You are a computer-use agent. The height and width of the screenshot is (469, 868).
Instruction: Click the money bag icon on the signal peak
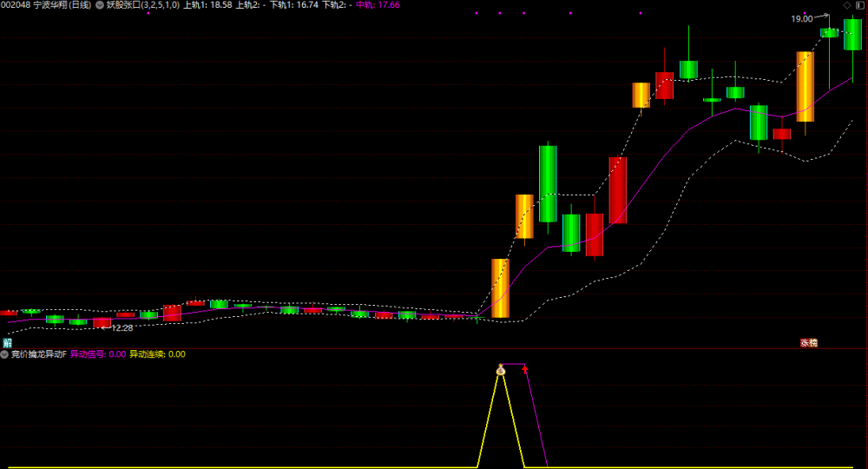point(501,369)
